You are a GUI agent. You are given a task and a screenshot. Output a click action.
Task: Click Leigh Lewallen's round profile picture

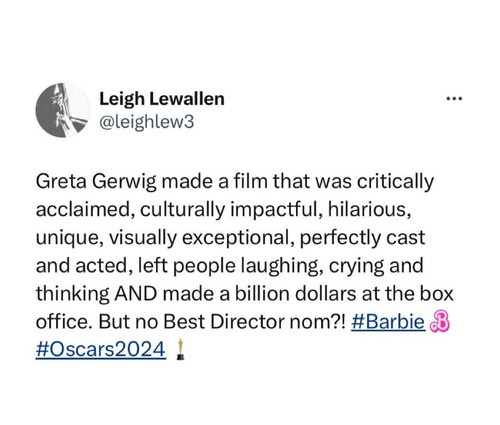[63, 110]
